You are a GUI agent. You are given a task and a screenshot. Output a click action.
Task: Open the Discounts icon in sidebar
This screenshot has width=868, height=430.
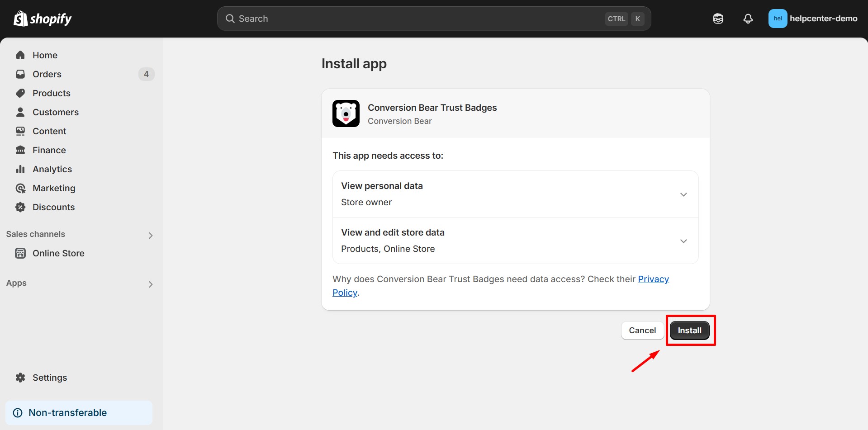pyautogui.click(x=20, y=207)
